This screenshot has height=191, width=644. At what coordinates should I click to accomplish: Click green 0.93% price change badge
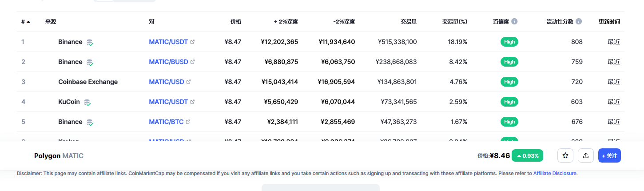pyautogui.click(x=528, y=155)
